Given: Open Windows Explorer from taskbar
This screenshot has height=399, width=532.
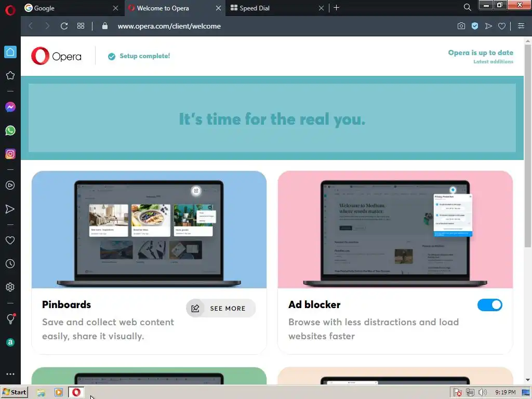Looking at the screenshot, I should (x=42, y=392).
